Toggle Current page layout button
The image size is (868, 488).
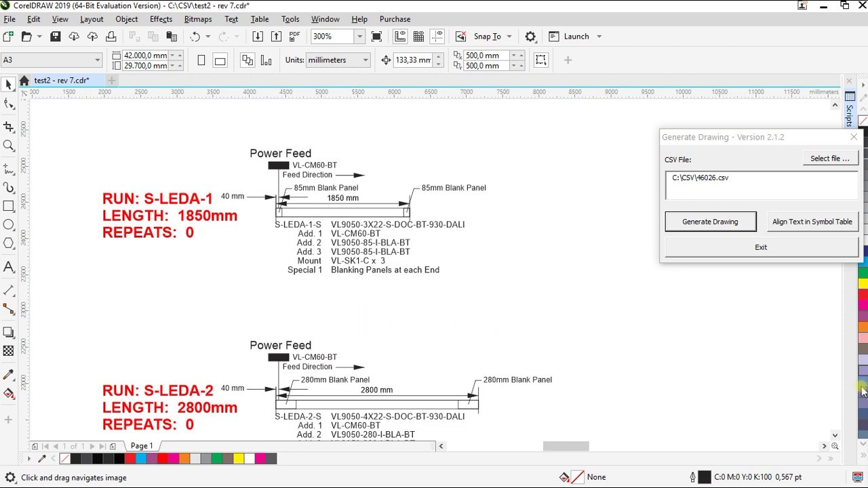point(266,60)
